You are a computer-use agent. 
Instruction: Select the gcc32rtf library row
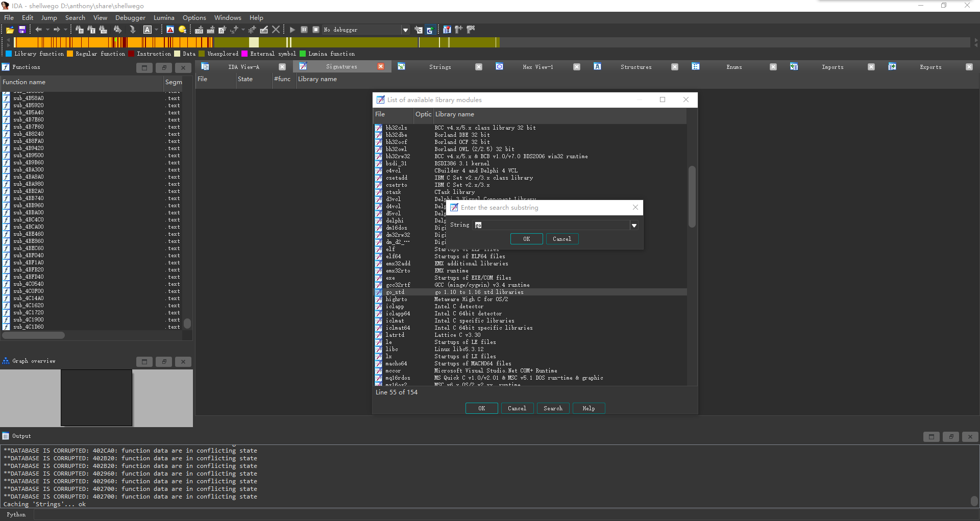pyautogui.click(x=531, y=285)
